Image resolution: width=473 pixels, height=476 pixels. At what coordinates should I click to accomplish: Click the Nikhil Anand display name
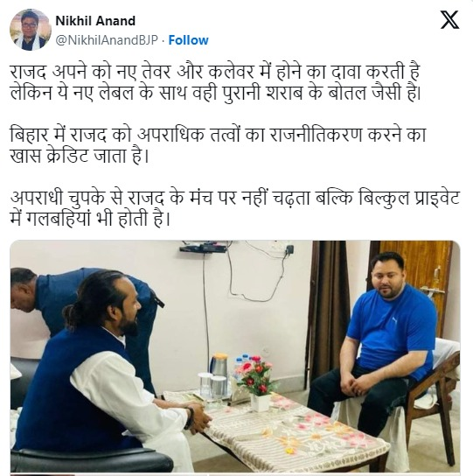pos(95,21)
